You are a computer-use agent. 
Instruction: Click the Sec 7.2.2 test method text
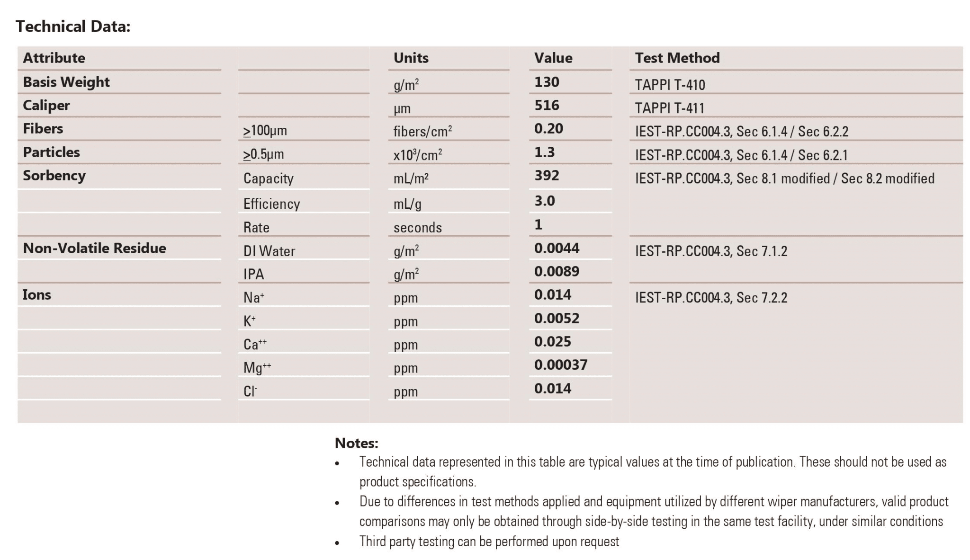click(711, 297)
